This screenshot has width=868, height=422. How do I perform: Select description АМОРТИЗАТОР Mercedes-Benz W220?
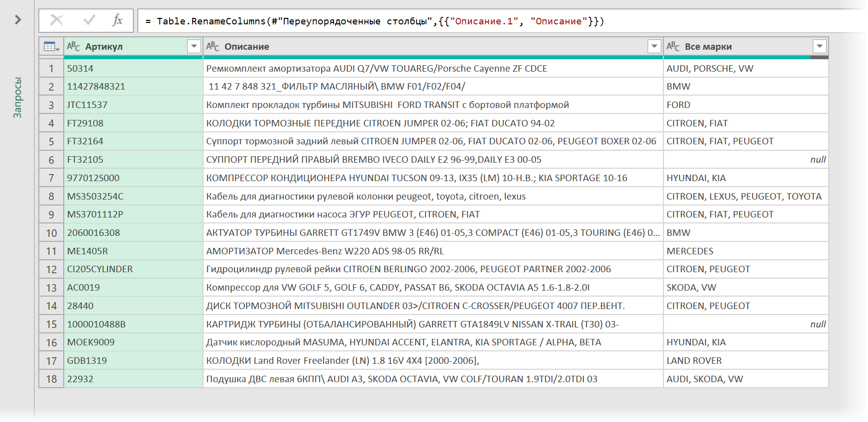pos(433,251)
